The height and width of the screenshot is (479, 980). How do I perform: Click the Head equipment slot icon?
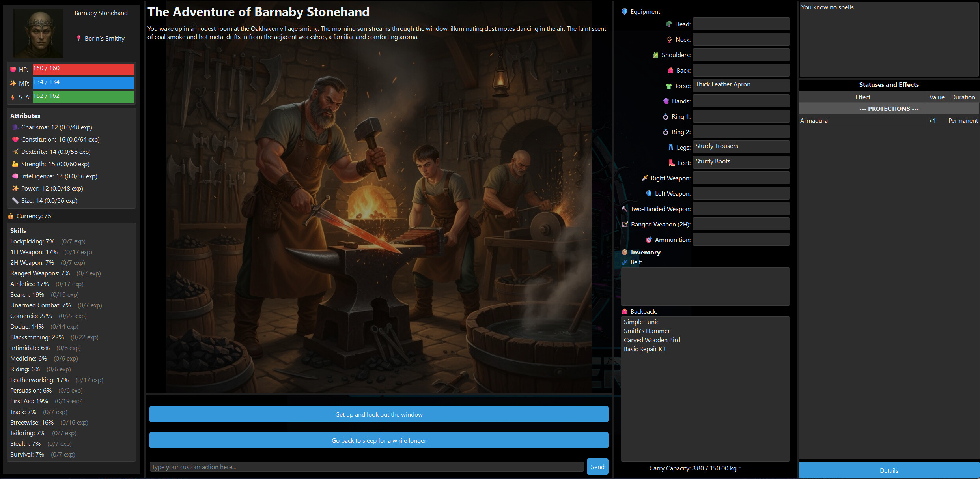(x=669, y=24)
